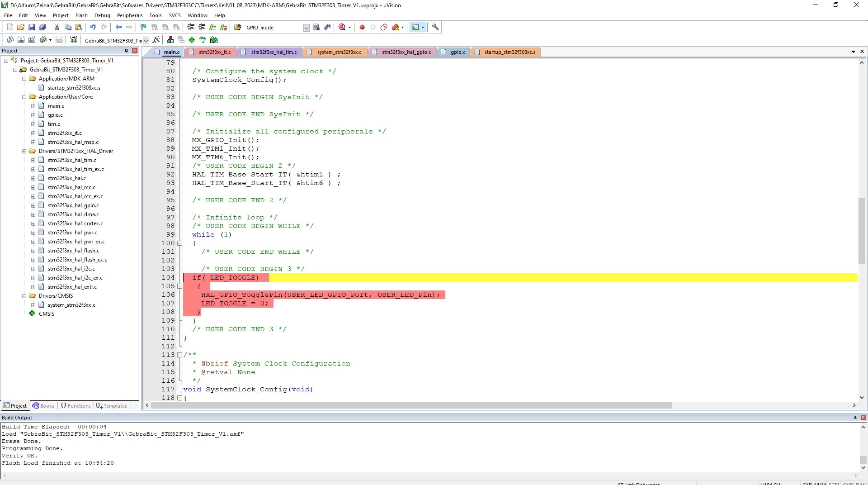Image resolution: width=868 pixels, height=485 pixels.
Task: Switch to stm32f3xx_hal_tim.c tab
Action: tap(270, 52)
